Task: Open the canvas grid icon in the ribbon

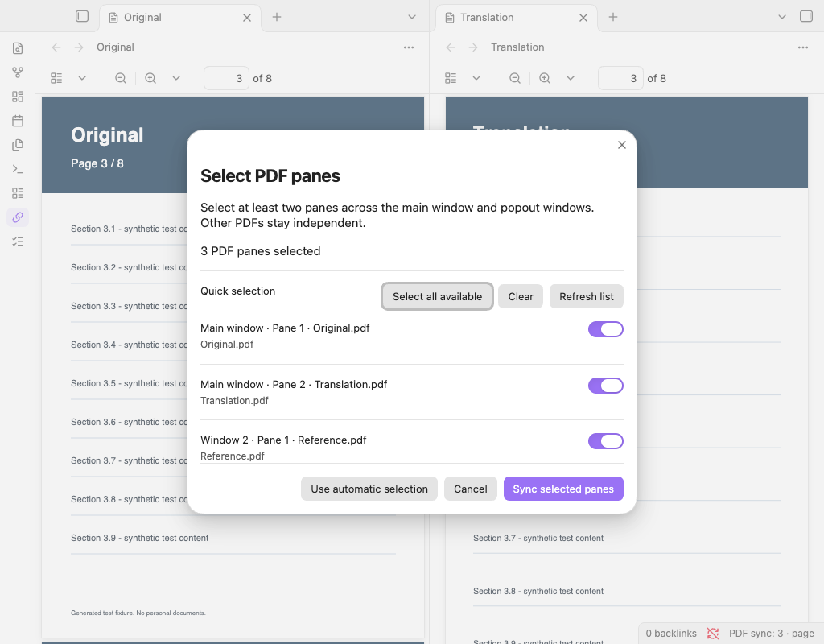Action: [18, 97]
